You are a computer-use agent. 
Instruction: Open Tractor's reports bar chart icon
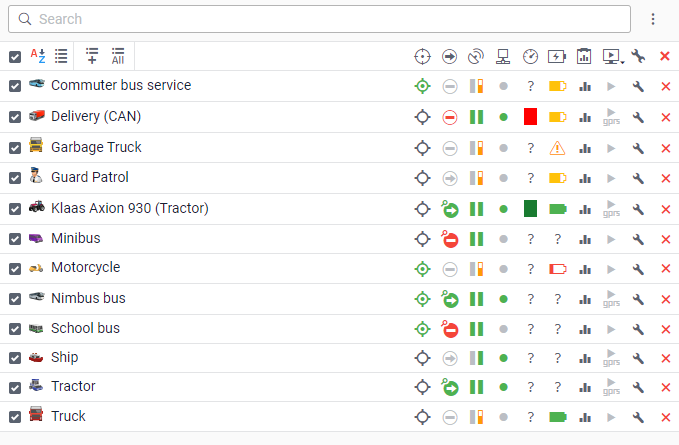coord(585,387)
